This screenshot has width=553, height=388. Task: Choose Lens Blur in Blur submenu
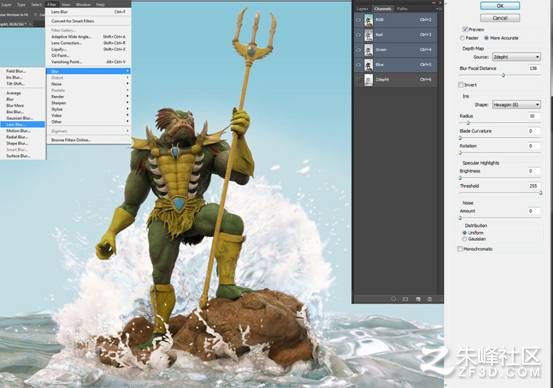[23, 125]
